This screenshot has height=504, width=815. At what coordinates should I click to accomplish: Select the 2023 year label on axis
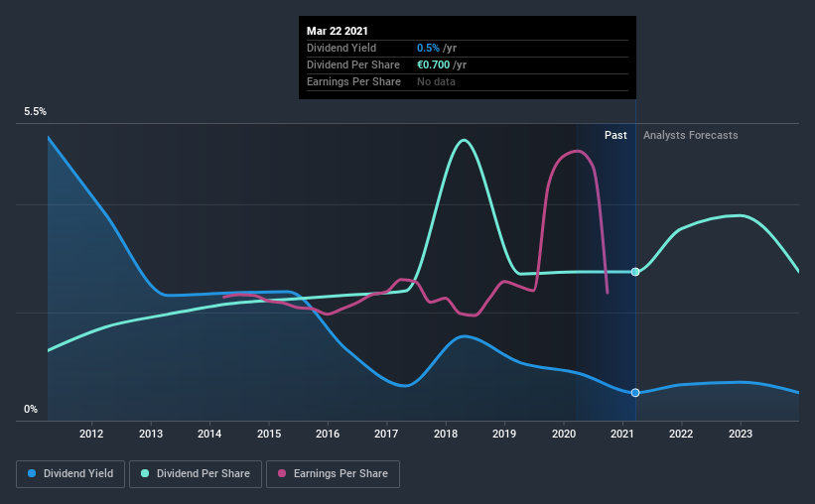(741, 434)
